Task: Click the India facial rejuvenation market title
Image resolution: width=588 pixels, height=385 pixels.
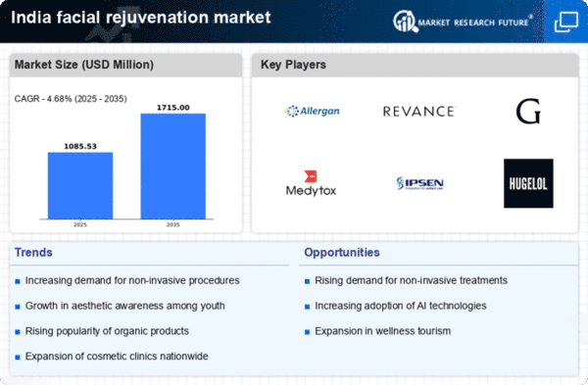Action: coord(140,18)
